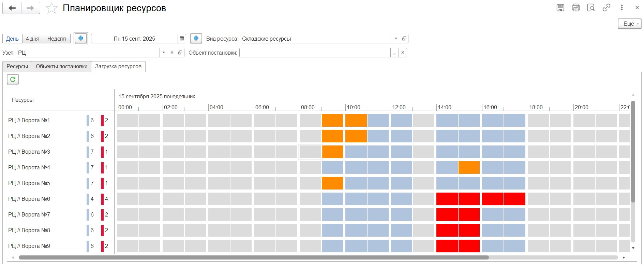Go to next date with right arrow

click(x=196, y=39)
